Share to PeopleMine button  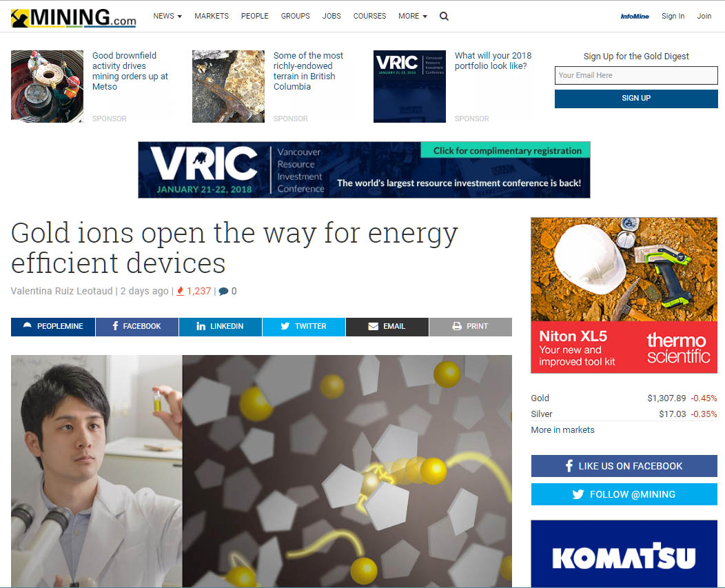(x=53, y=327)
